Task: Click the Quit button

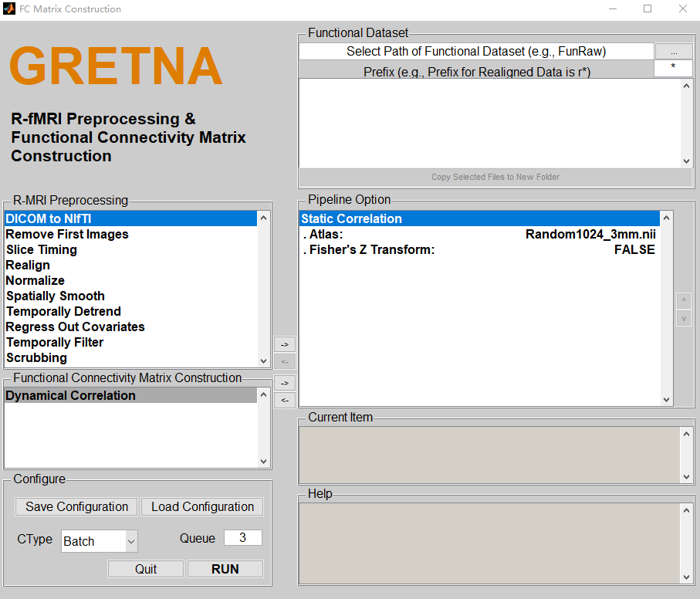Action: (x=146, y=569)
